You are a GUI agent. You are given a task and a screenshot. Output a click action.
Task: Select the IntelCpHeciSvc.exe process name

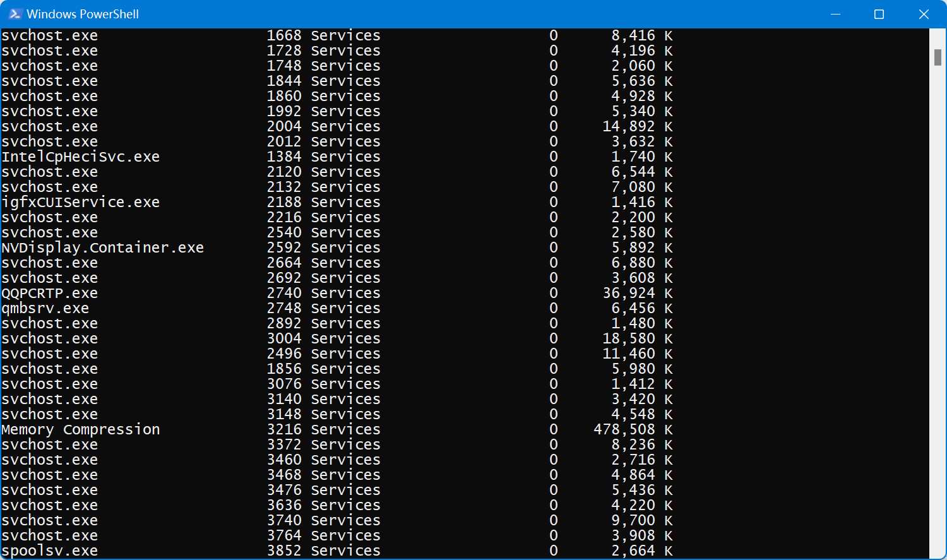[80, 157]
